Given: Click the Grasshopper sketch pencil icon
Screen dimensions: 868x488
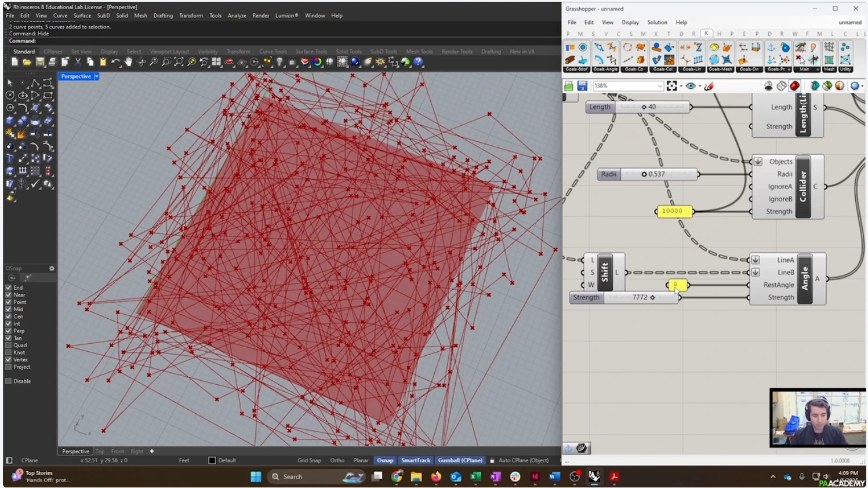Looking at the screenshot, I should (x=709, y=86).
